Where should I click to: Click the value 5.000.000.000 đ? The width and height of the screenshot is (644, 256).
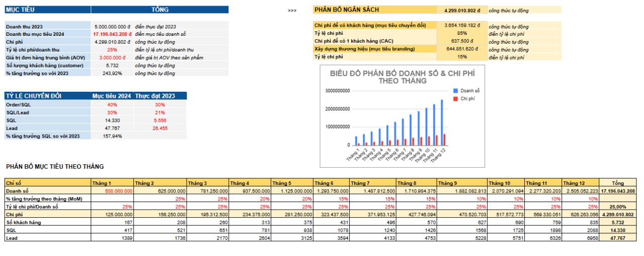point(112,26)
